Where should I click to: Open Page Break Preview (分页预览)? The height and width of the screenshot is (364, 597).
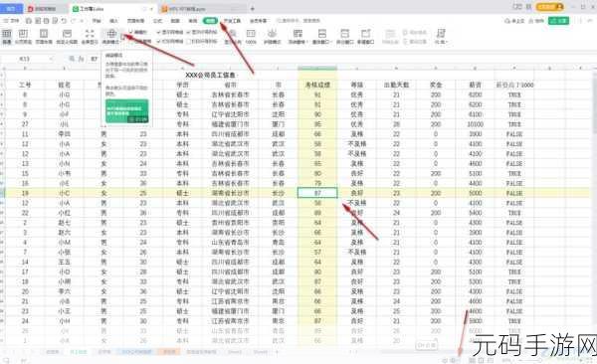click(23, 37)
